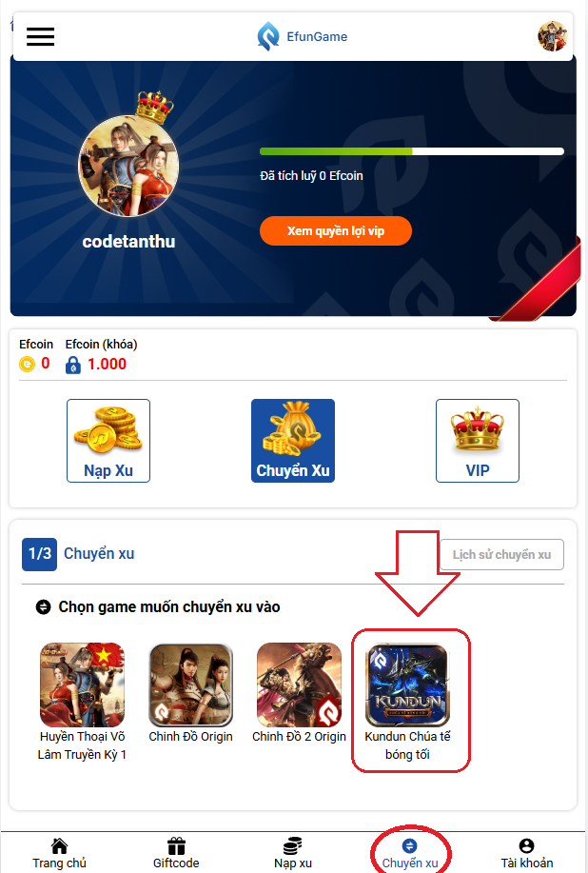
Task: Open Lịch sử chuyển xu history
Action: coord(501,554)
